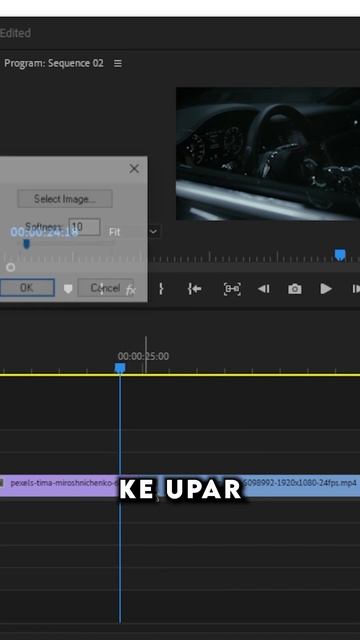Screen dimensions: 360x640
Task: Select the Program: Sequence 02 tab
Action: pos(53,63)
